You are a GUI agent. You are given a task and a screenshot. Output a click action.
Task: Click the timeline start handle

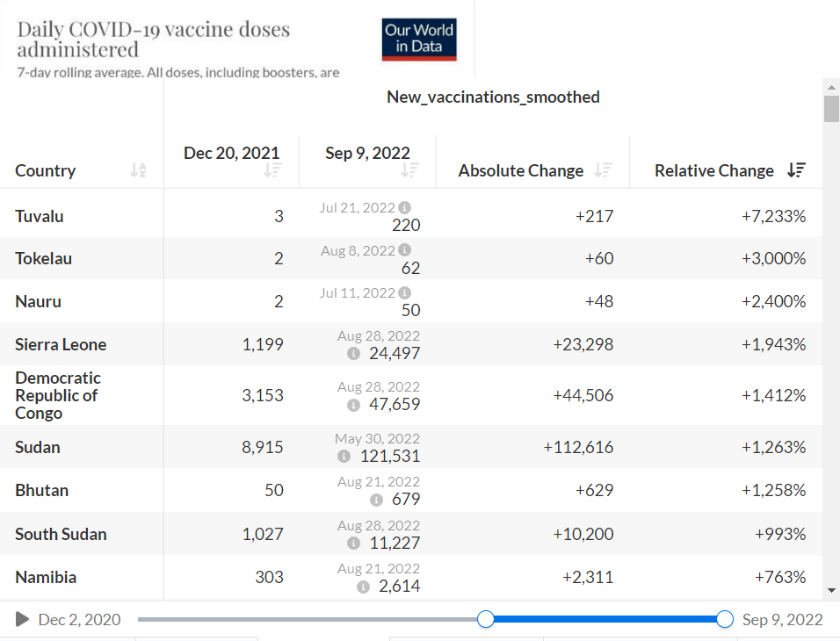click(486, 619)
